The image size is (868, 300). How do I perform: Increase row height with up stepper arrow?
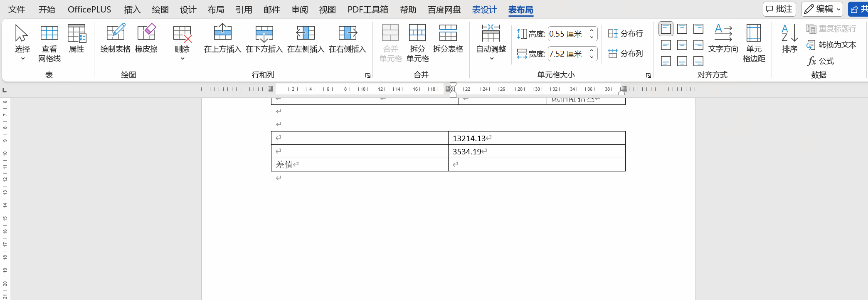(592, 30)
